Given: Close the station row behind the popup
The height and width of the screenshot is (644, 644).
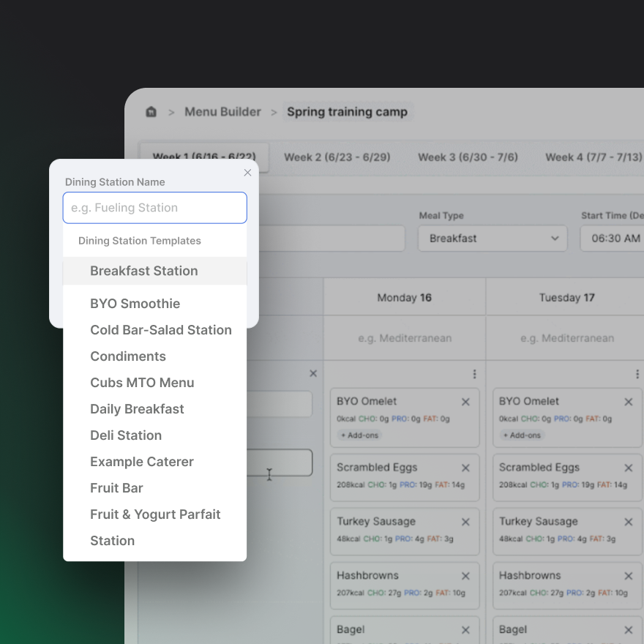Looking at the screenshot, I should click(x=313, y=373).
